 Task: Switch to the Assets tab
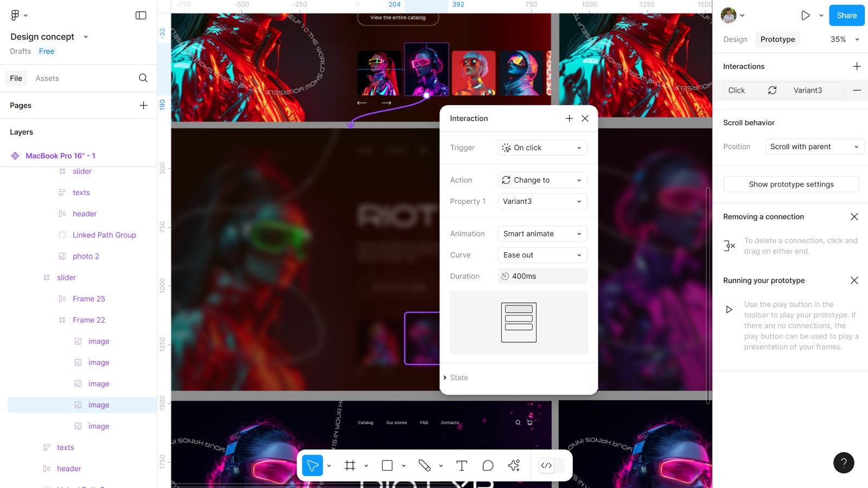click(x=47, y=78)
